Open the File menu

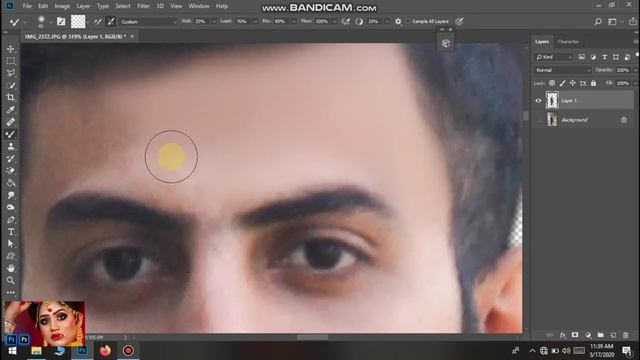[x=27, y=6]
